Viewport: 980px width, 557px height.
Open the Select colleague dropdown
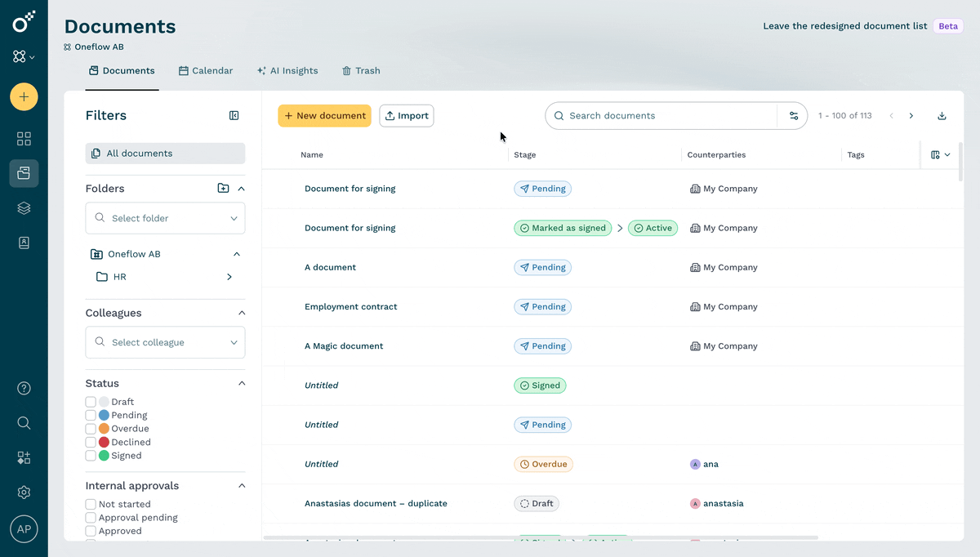(165, 342)
